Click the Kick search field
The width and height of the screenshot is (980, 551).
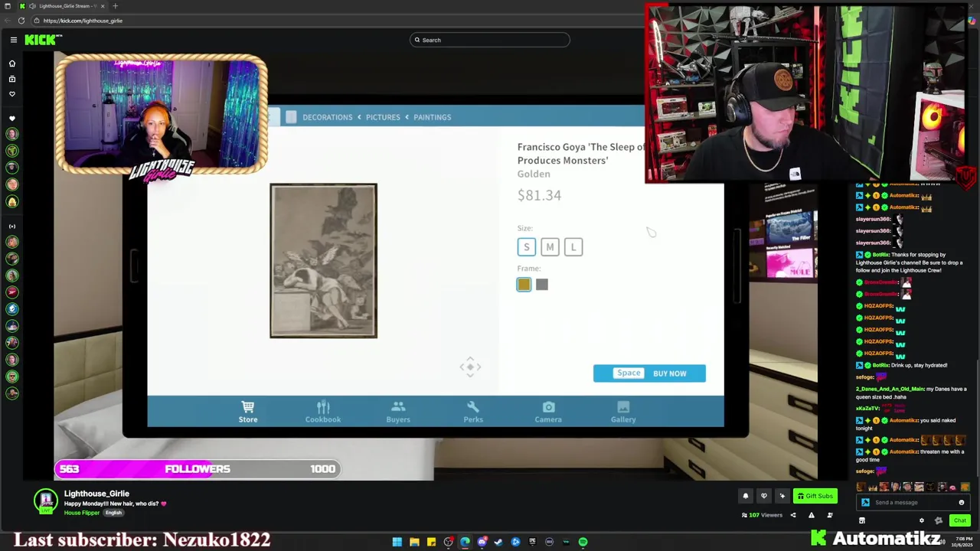490,40
